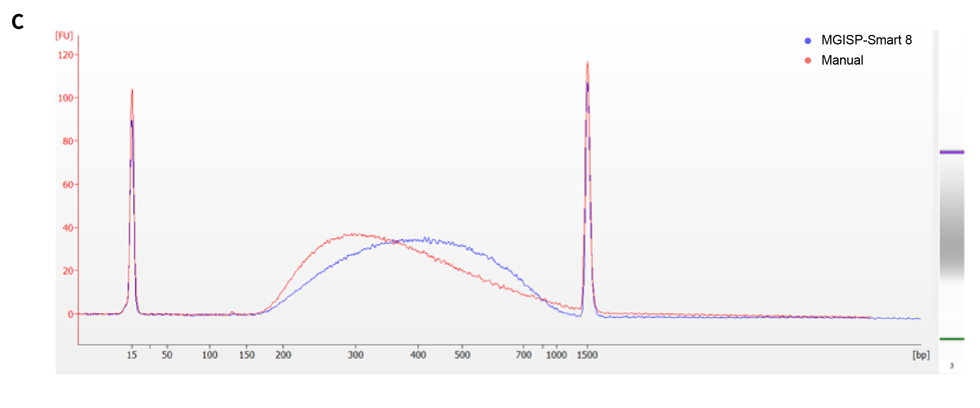Click the 500 tick label on x-axis
Image resolution: width=980 pixels, height=408 pixels.
pyautogui.click(x=462, y=355)
